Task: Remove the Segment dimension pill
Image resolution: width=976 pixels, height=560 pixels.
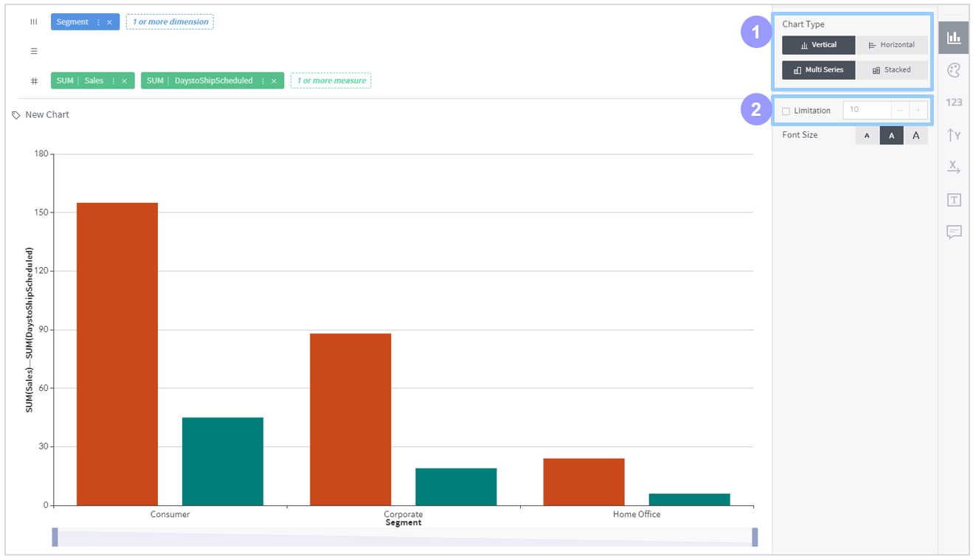Action: [109, 22]
